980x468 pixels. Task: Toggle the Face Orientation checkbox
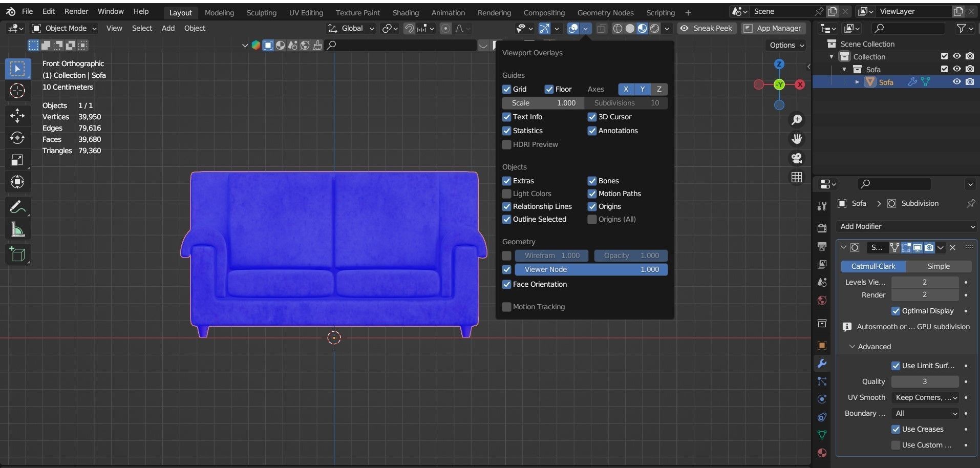(x=507, y=284)
